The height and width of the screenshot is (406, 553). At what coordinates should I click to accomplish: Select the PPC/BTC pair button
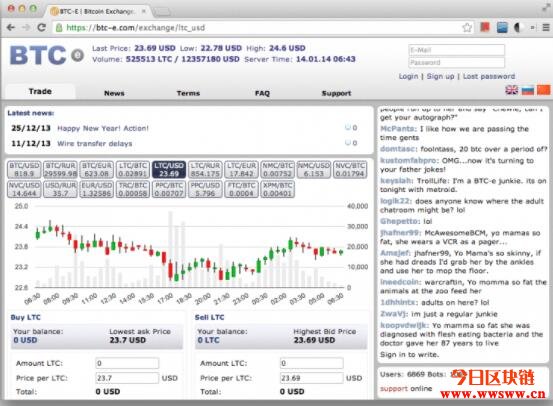169,189
